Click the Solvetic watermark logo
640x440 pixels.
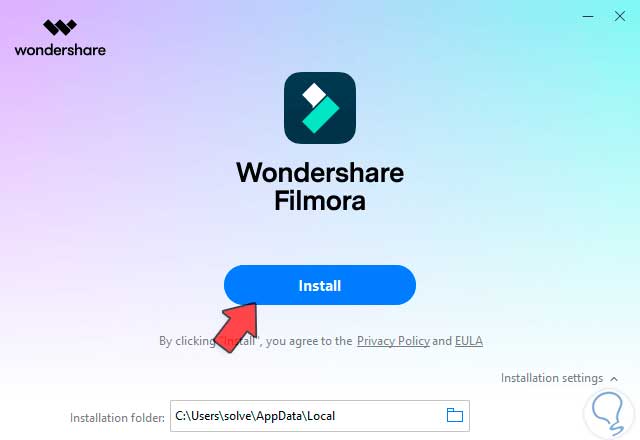tap(608, 413)
